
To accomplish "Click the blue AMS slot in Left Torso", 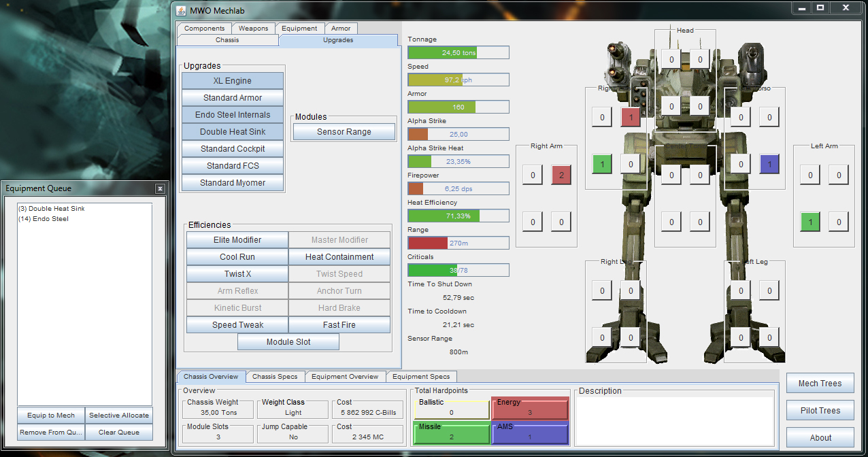I will [x=769, y=164].
